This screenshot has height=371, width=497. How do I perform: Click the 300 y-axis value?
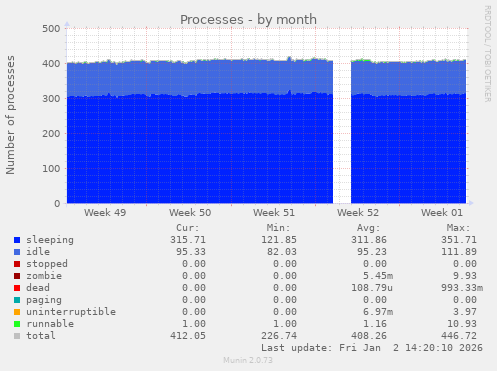click(51, 99)
